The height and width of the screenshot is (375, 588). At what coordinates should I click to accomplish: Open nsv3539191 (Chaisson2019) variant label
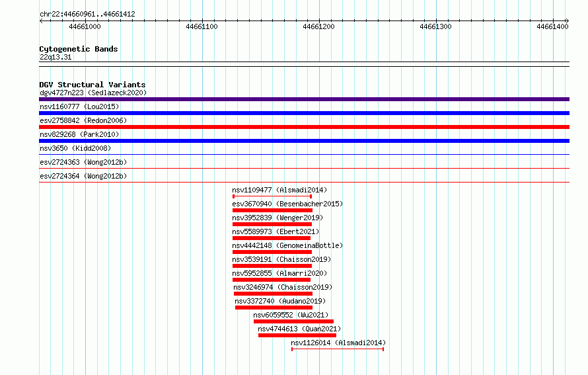(281, 259)
